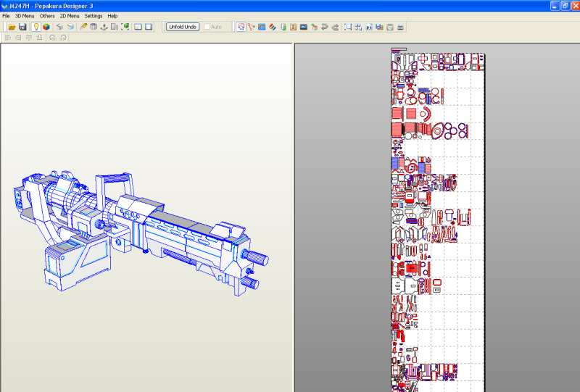Open the Help menu
Viewport: 580px width, 392px height.
(x=112, y=16)
